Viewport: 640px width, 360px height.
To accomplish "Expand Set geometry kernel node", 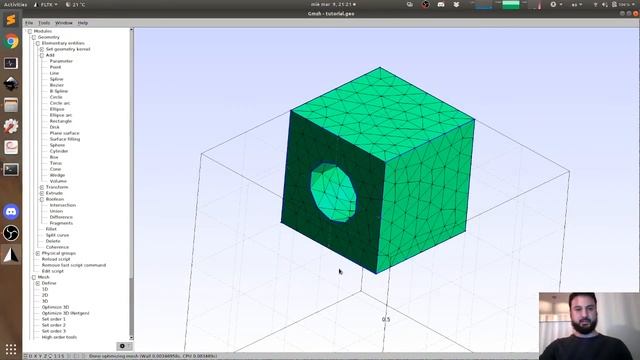I will (42, 49).
